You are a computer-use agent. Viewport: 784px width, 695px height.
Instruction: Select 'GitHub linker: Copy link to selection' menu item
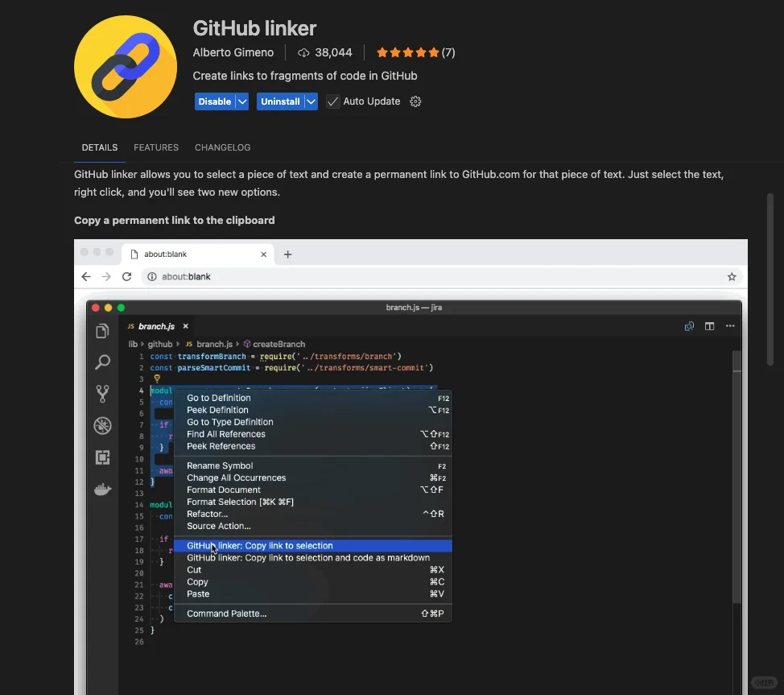[x=259, y=545]
